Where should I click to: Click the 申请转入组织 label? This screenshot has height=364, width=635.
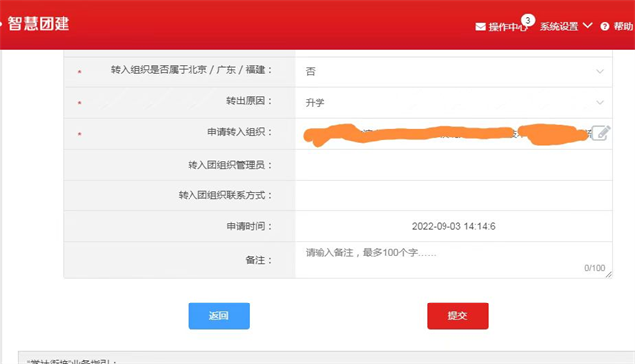pyautogui.click(x=240, y=132)
